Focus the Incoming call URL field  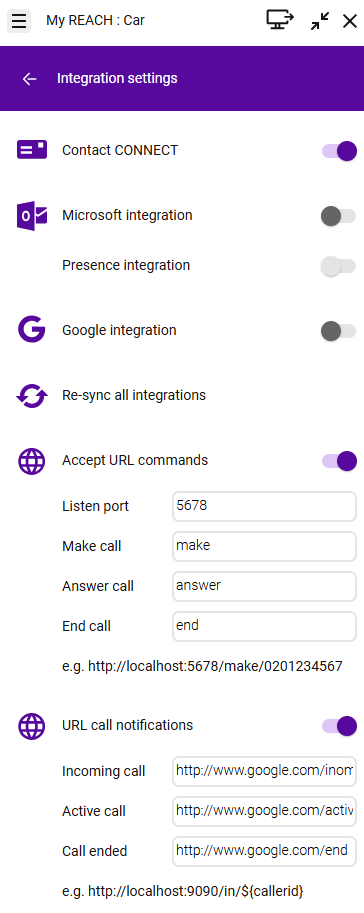(264, 771)
